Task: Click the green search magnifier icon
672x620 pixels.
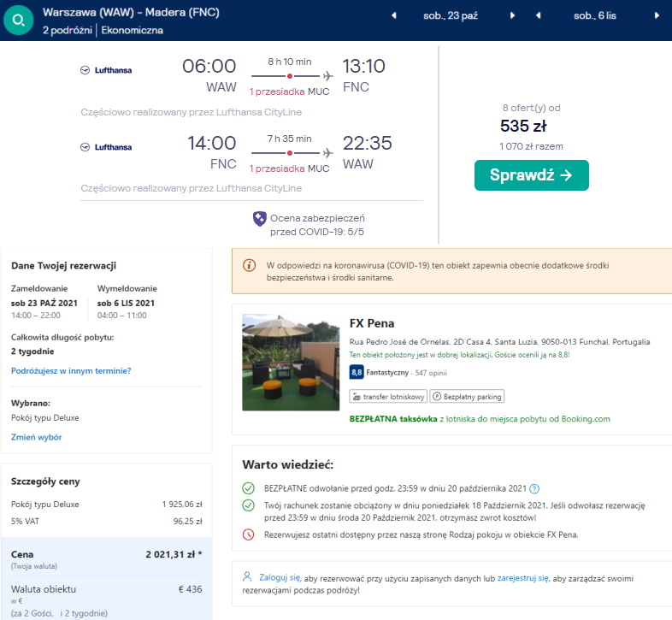Action: click(19, 21)
